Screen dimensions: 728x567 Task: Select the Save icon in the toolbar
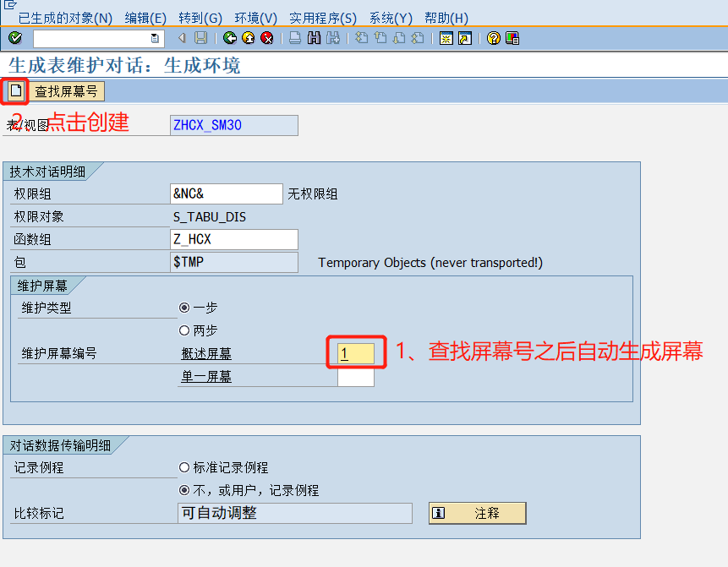(x=200, y=37)
